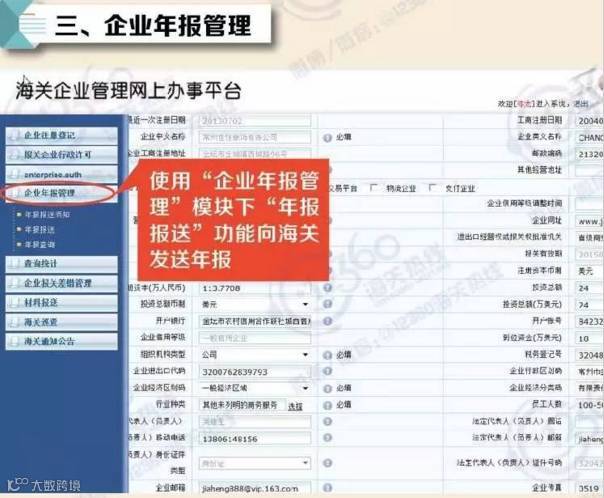Click folder icon on 查询统计 menu button
Viewport: 604px width, 498px height.
[x=15, y=263]
